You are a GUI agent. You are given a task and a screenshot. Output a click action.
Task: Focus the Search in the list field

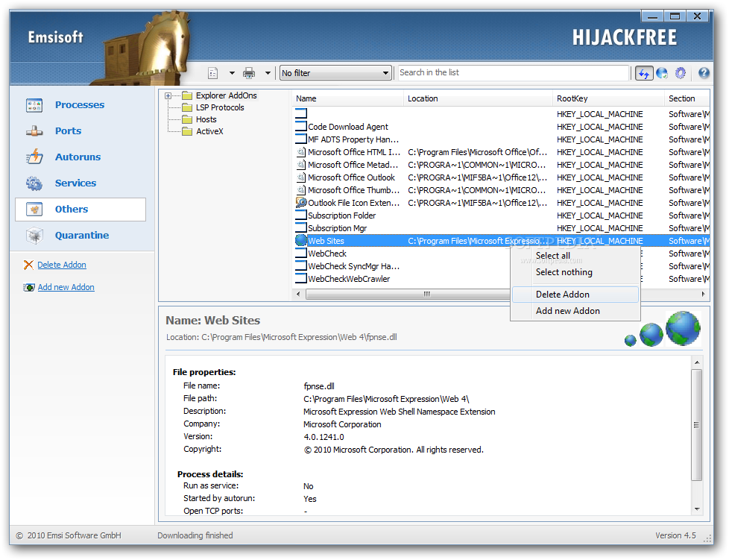click(x=514, y=73)
